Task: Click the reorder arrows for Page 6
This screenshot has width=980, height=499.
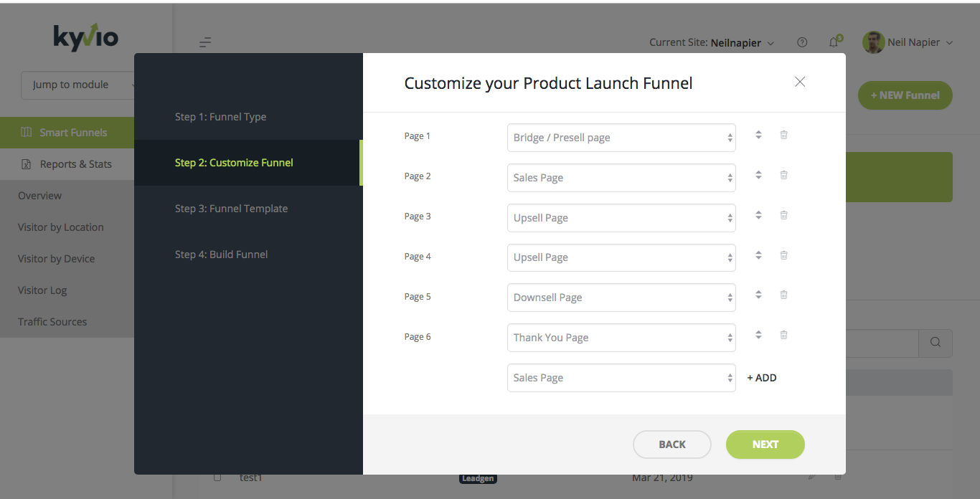Action: (758, 335)
